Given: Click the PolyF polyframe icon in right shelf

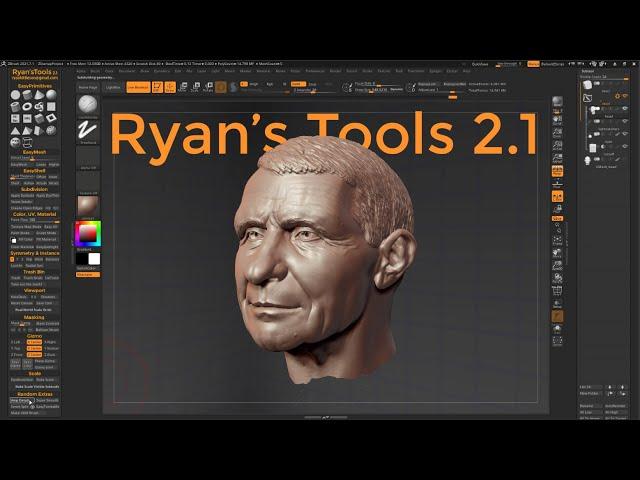Looking at the screenshot, I should click(x=557, y=291).
